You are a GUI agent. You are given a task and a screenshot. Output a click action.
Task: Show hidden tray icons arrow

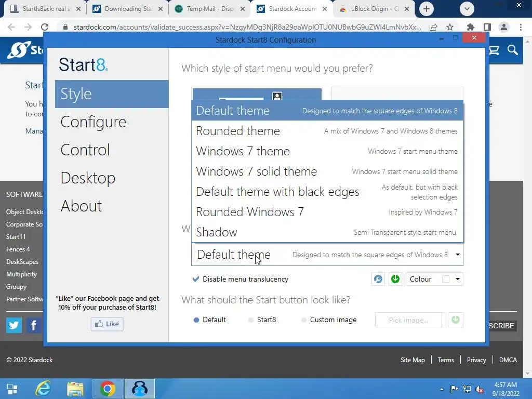442,389
